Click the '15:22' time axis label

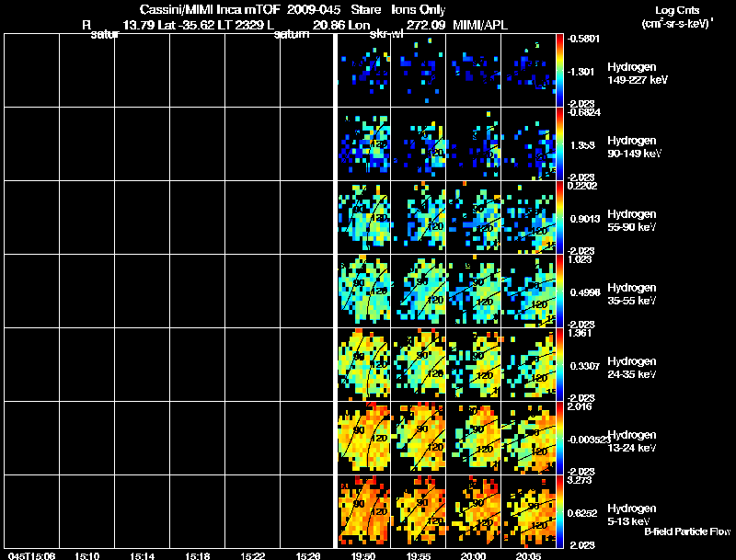(x=252, y=556)
